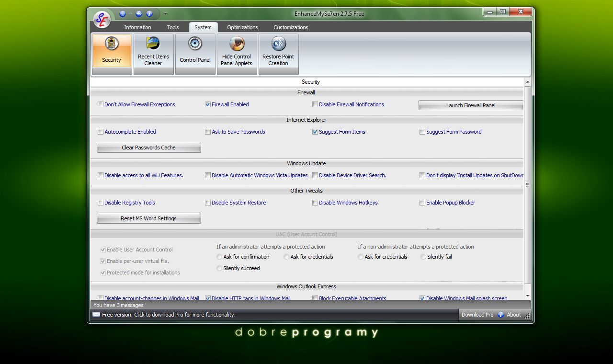
Task: Click Clear Passwords Cache button
Action: point(148,148)
